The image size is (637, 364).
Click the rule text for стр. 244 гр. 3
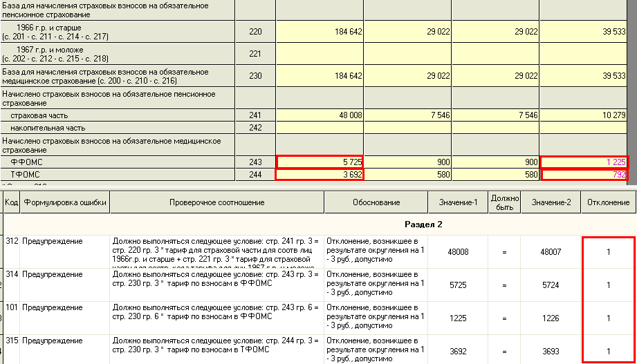click(x=215, y=345)
